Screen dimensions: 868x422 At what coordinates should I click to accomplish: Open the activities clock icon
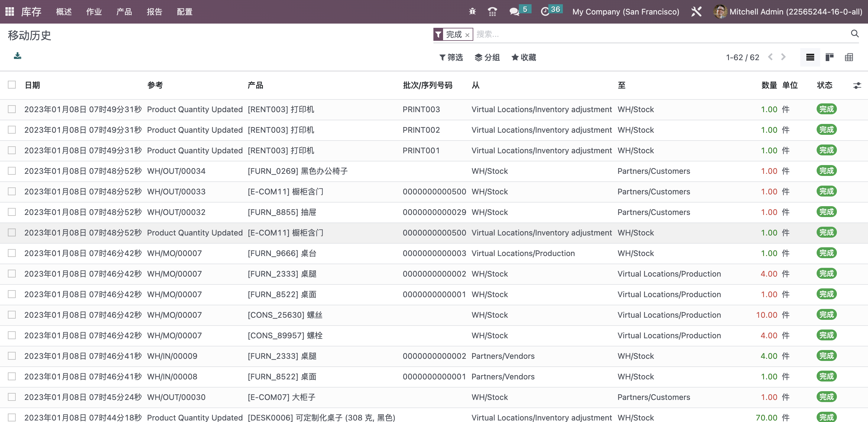[545, 11]
